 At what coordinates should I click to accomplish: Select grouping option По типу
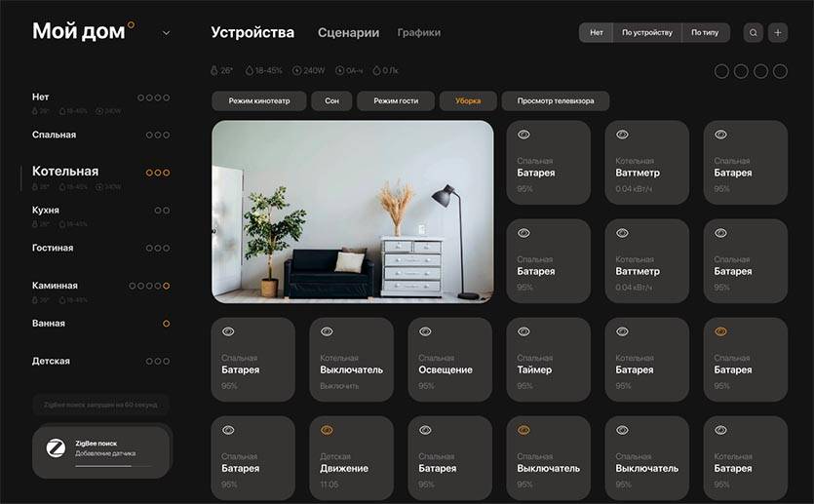[705, 32]
